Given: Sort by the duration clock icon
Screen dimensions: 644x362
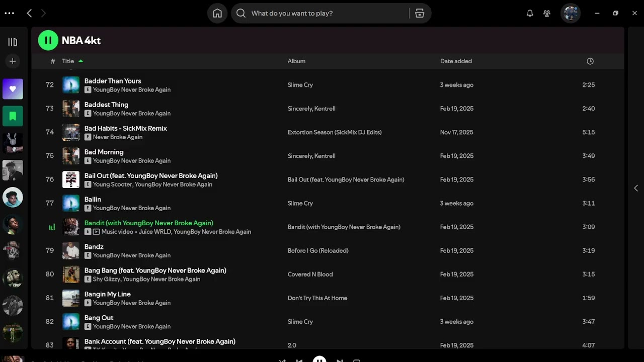Looking at the screenshot, I should coord(590,61).
